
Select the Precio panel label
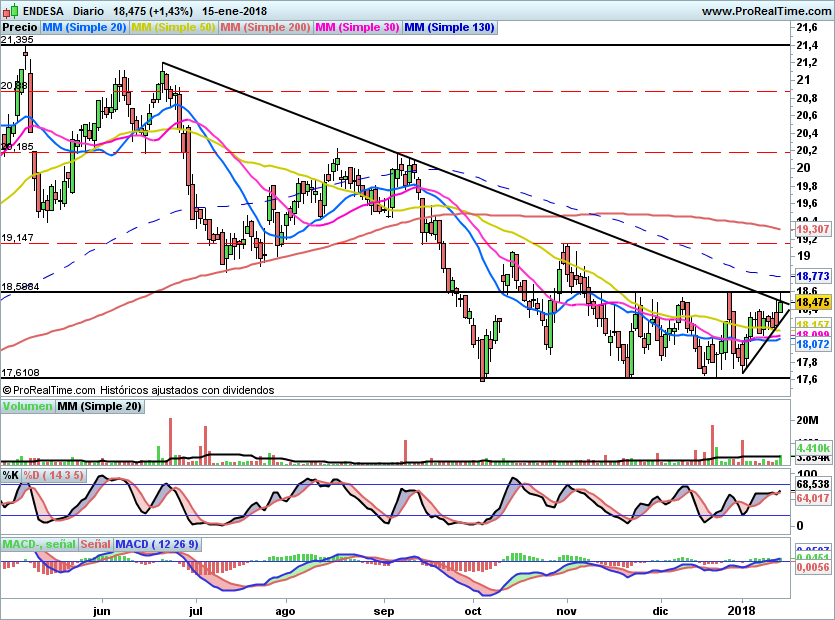coord(20,28)
